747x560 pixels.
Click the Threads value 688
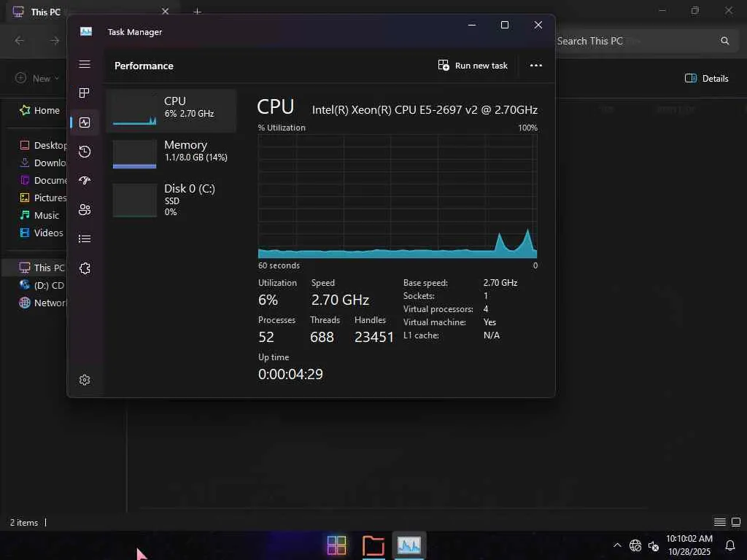tap(322, 337)
